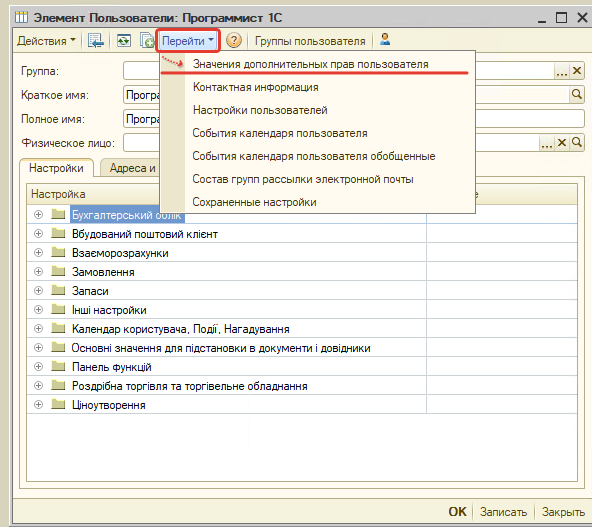This screenshot has height=527, width=592.
Task: Click magnifier icon in Физическое лицо field
Action: [577, 143]
